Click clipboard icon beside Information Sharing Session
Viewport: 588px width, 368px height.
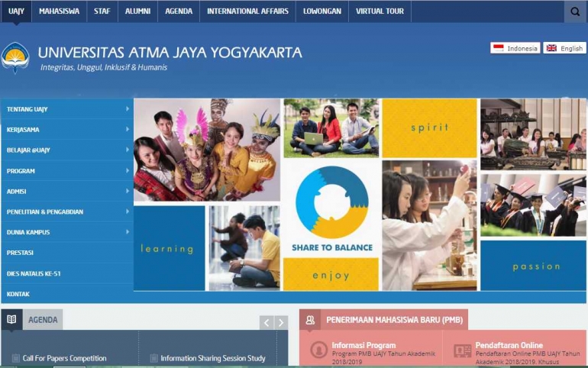[x=153, y=358]
